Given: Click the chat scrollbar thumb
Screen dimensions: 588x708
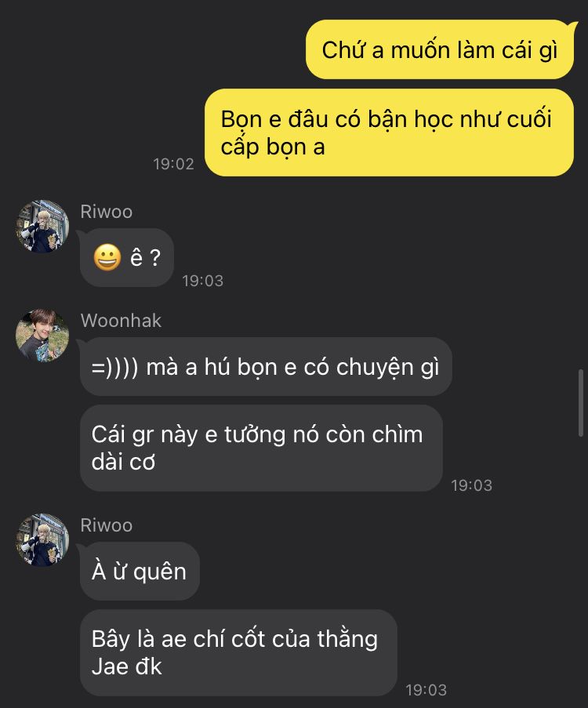Looking at the screenshot, I should coord(581,403).
